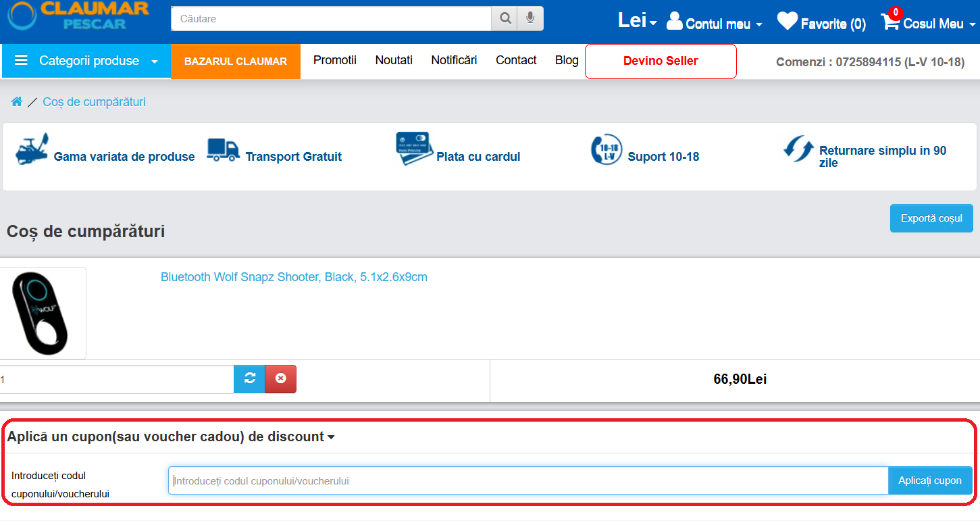Screen dimensions: 980x523
Task: Click the coupon code input field
Action: point(527,480)
